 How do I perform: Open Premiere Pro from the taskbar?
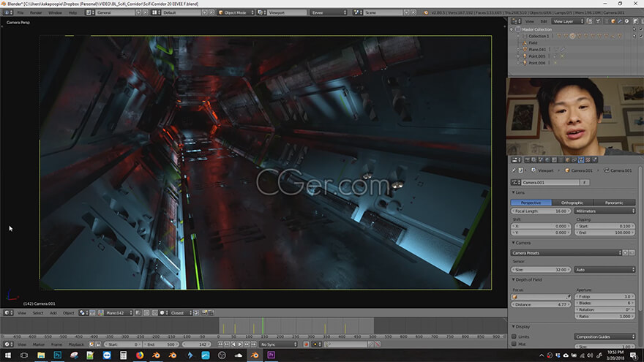(x=271, y=355)
